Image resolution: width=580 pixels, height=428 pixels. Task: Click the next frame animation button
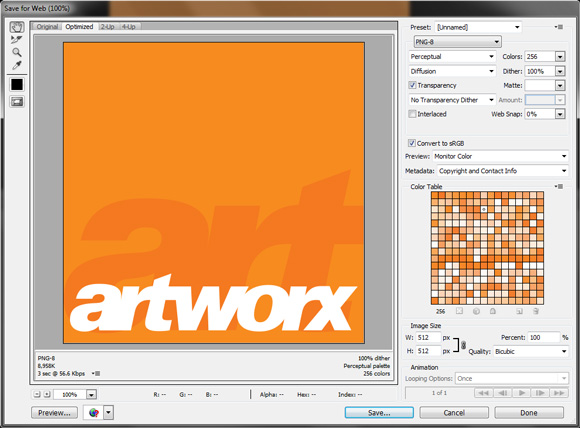click(x=540, y=393)
